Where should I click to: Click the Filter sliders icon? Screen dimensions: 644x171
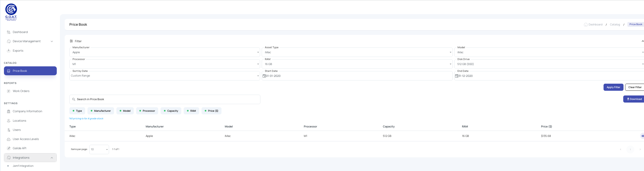tap(71, 41)
